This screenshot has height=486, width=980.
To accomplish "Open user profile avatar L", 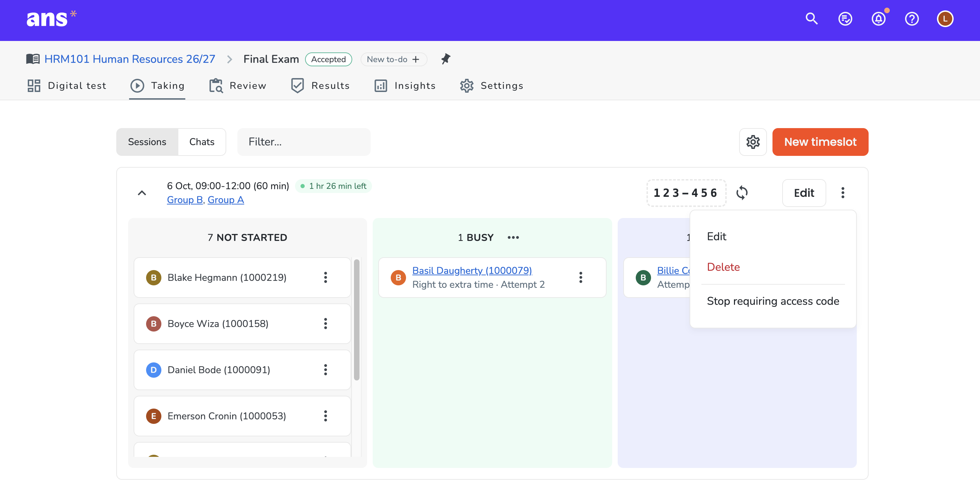I will click(x=945, y=19).
